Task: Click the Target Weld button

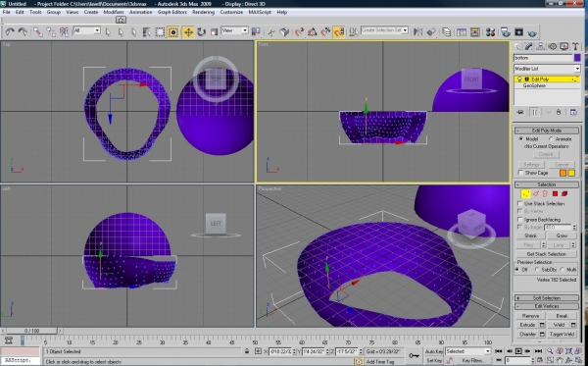Action: tap(562, 334)
